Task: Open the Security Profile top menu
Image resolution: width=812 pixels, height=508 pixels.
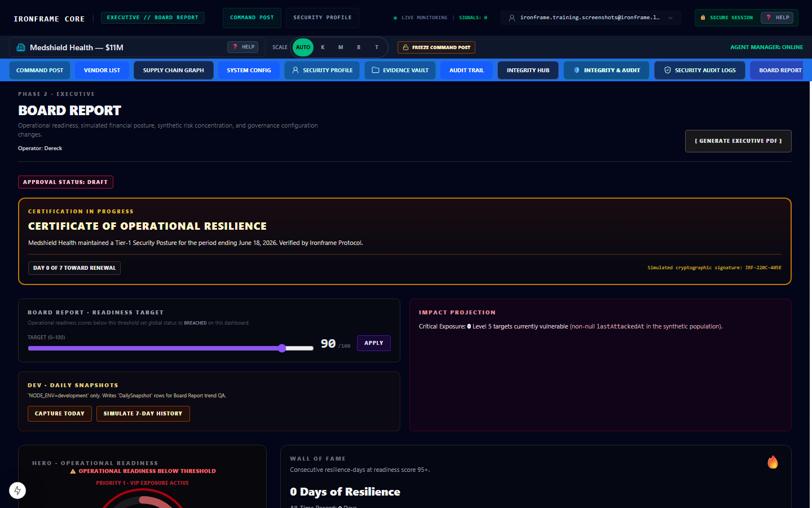Action: pos(323,18)
